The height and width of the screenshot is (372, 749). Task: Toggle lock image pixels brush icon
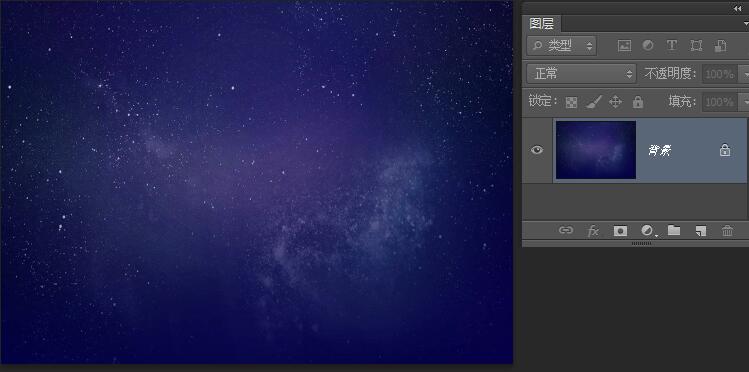594,102
